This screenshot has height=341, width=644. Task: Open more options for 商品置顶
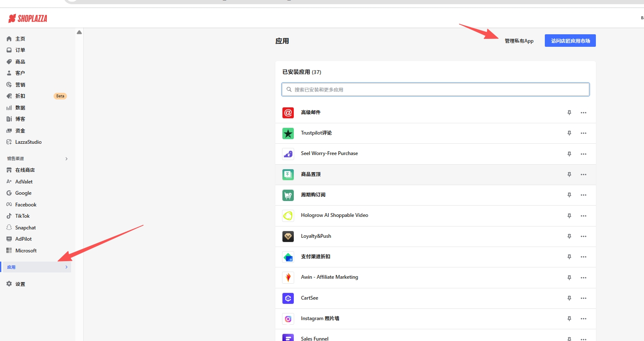coord(583,175)
